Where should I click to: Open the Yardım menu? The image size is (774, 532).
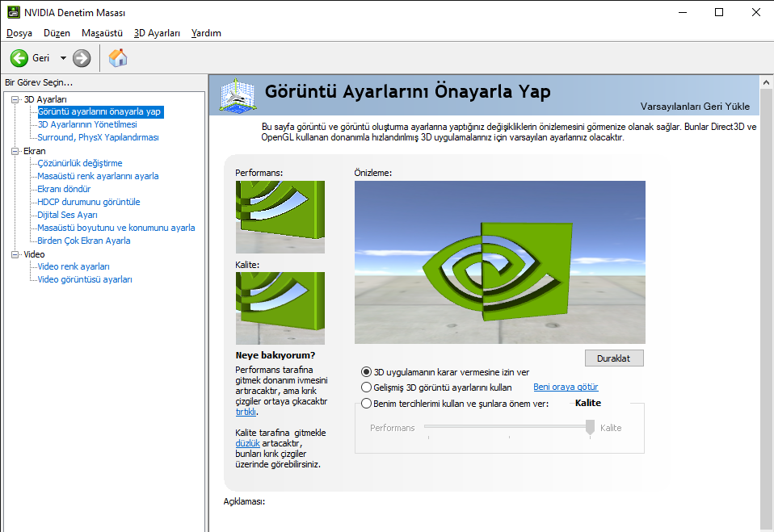[x=206, y=33]
